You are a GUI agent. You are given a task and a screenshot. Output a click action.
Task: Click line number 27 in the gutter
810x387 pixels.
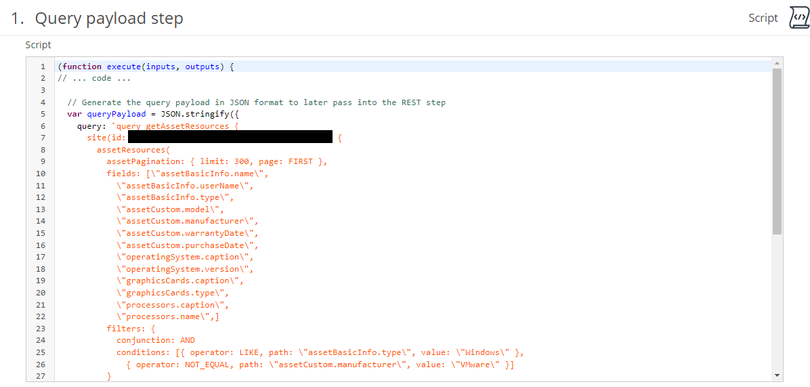click(41, 376)
